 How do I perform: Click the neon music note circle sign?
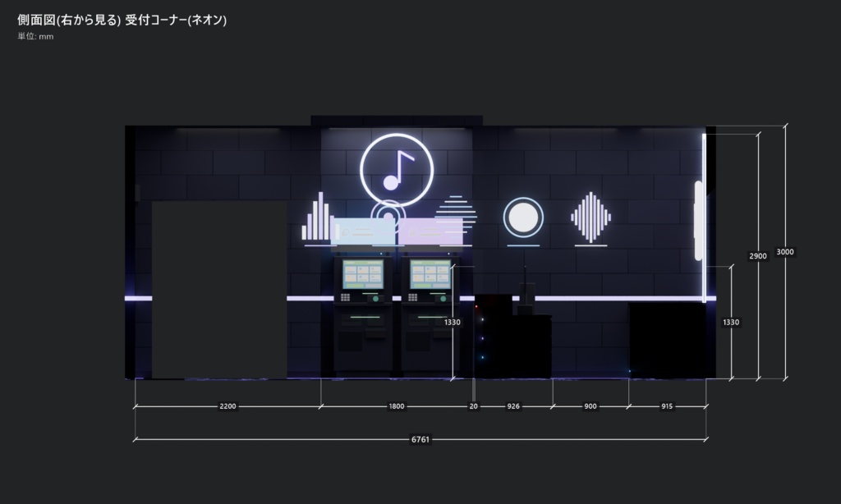(397, 170)
